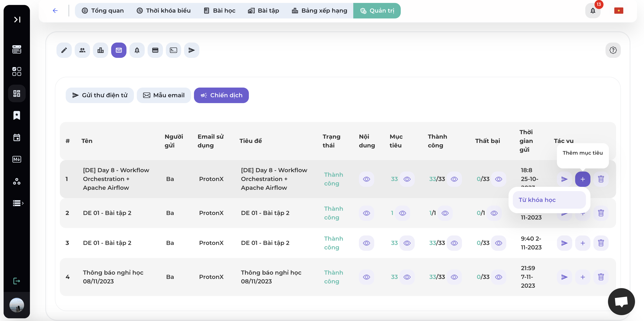Viewport: 644px width, 321px height.
Task: View content of Thông báo nghỉ học campaign
Action: pyautogui.click(x=367, y=277)
